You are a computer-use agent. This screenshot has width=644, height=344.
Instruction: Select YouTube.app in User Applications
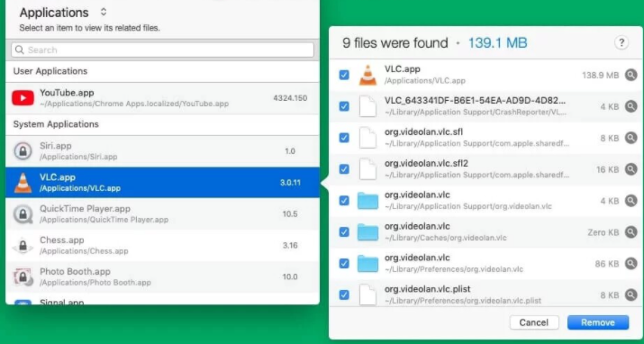tap(163, 98)
